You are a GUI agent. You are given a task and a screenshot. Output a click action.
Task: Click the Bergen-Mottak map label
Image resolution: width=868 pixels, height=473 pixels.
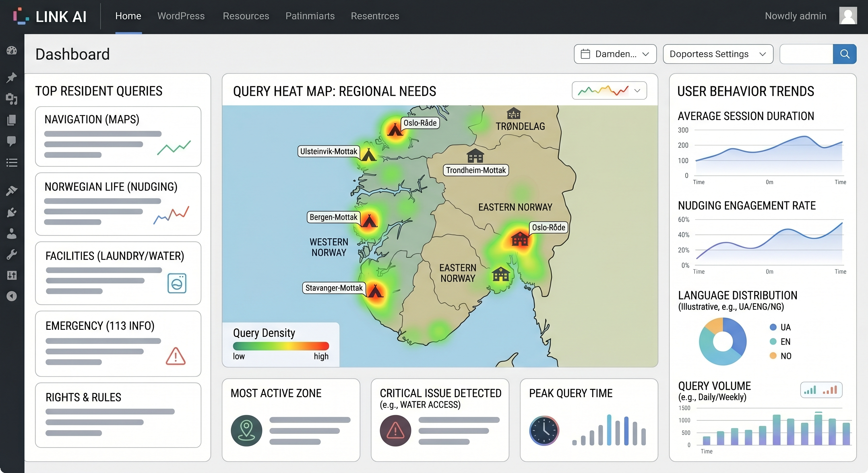coord(333,217)
